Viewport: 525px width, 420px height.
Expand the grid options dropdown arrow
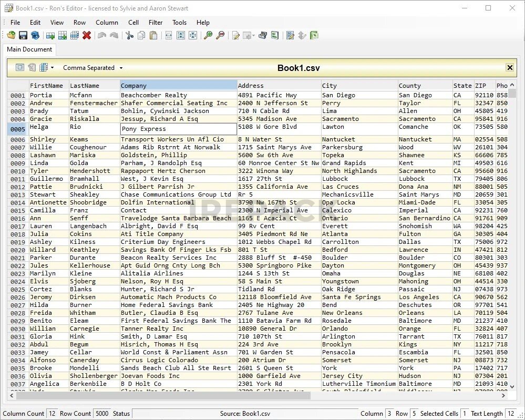[52, 68]
